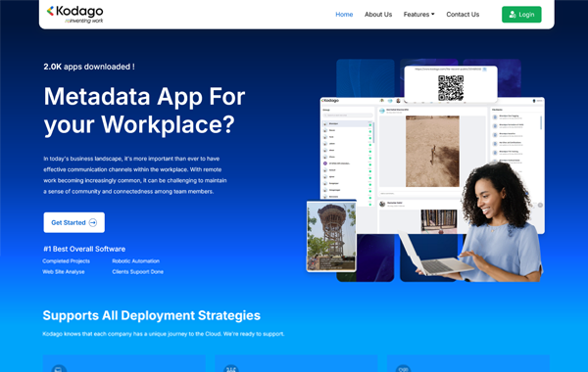The width and height of the screenshot is (588, 372).
Task: Click the "#1 Best Overall Software" text
Action: [84, 249]
